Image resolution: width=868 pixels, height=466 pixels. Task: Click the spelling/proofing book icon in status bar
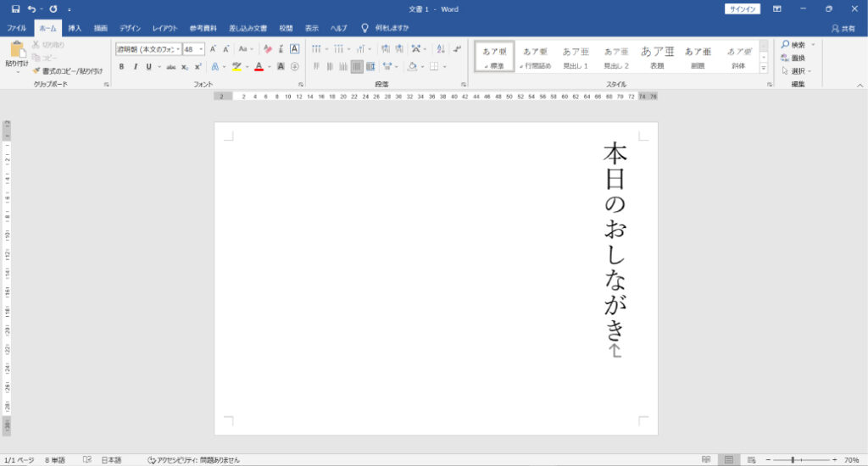click(87, 460)
